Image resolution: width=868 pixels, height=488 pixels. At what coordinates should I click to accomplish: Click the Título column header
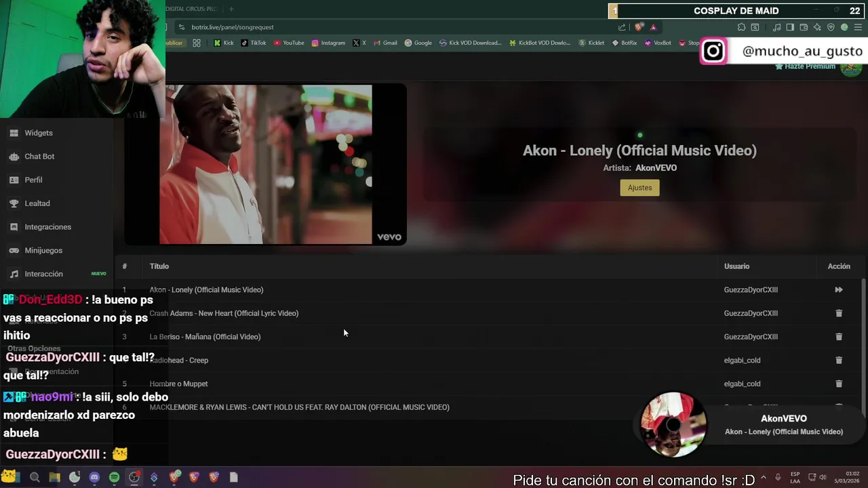(x=159, y=266)
